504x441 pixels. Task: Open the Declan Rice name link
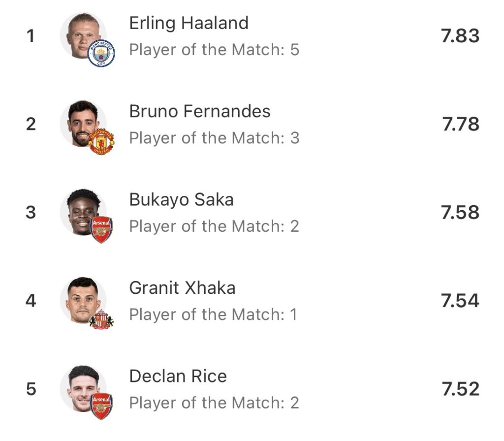[178, 377]
